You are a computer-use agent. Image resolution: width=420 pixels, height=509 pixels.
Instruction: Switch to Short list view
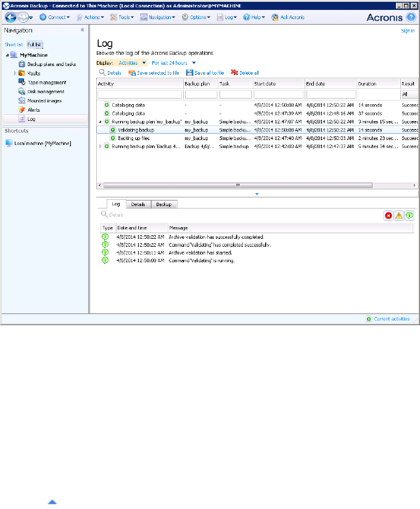point(14,44)
